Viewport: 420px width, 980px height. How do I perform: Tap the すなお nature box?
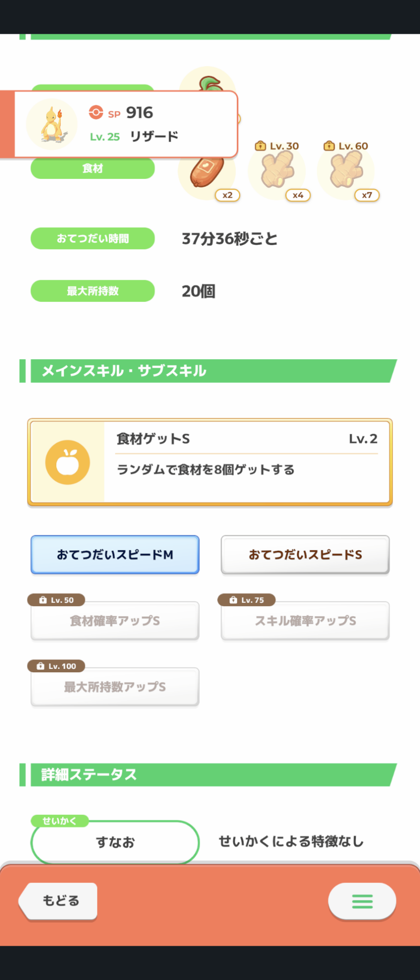coord(115,842)
